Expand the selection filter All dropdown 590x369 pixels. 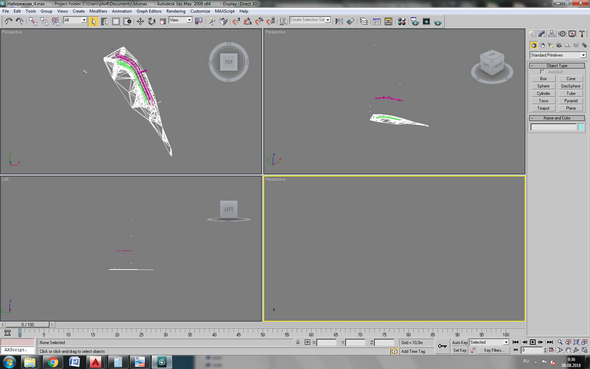point(75,20)
